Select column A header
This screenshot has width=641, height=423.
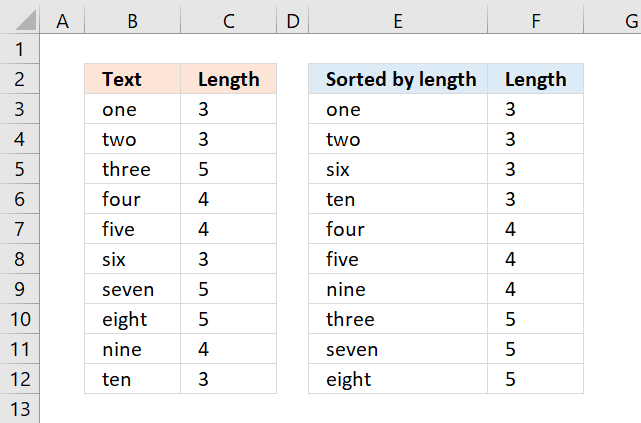click(62, 21)
